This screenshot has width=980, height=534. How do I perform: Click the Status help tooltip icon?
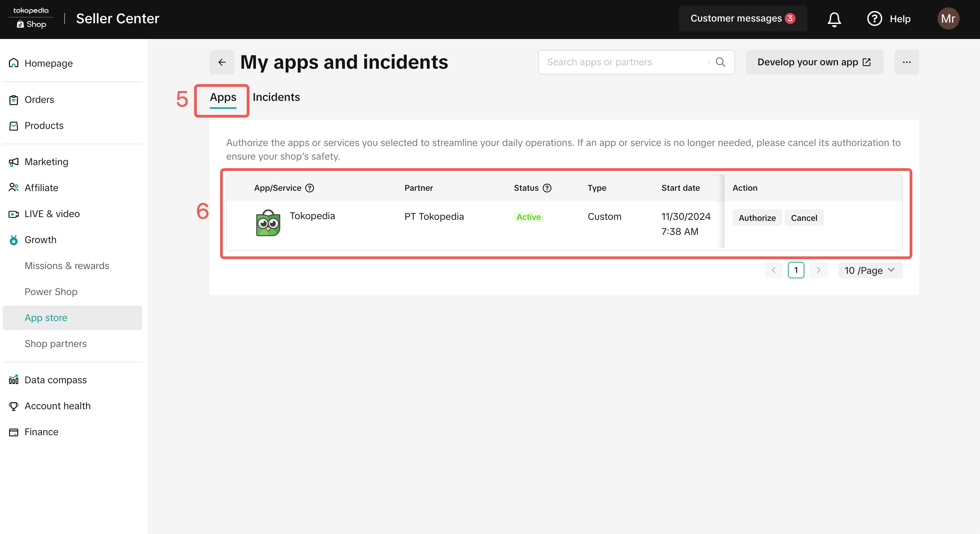point(547,188)
